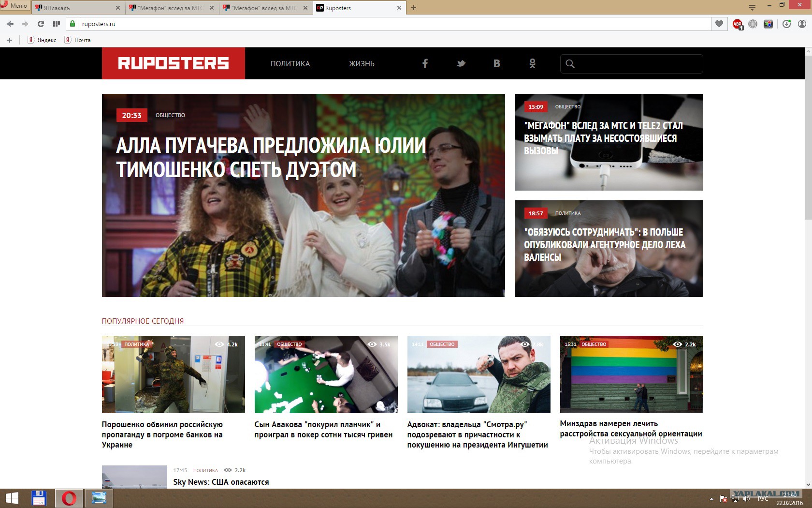Viewport: 812px width, 508px height.
Task: Open the Windows Start menu
Action: (x=12, y=498)
